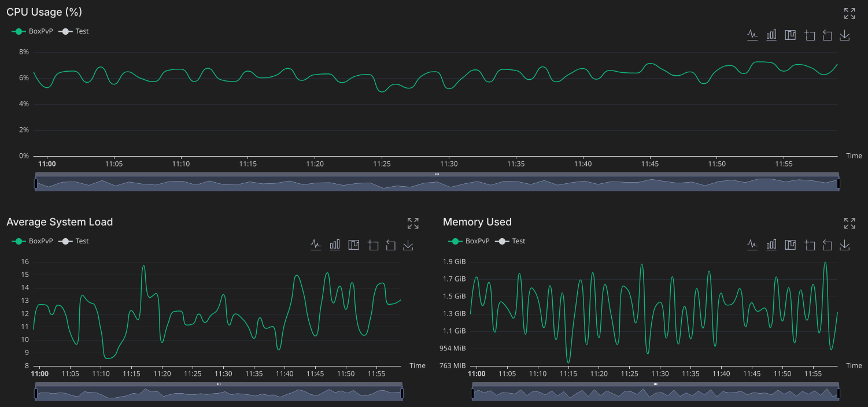Save the CPU Usage chart as an image

click(x=845, y=35)
